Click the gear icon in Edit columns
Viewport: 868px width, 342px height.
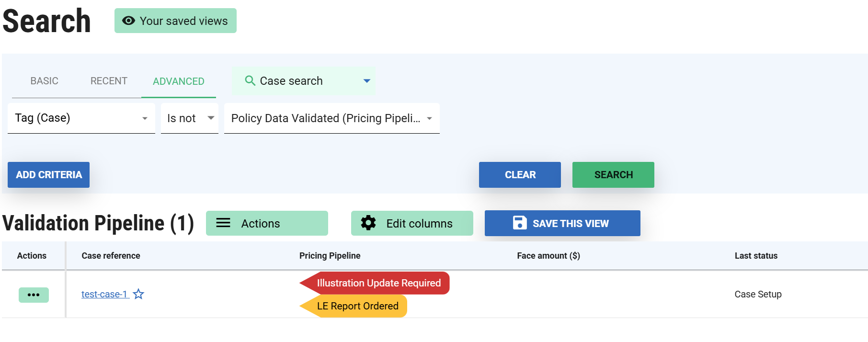point(368,223)
